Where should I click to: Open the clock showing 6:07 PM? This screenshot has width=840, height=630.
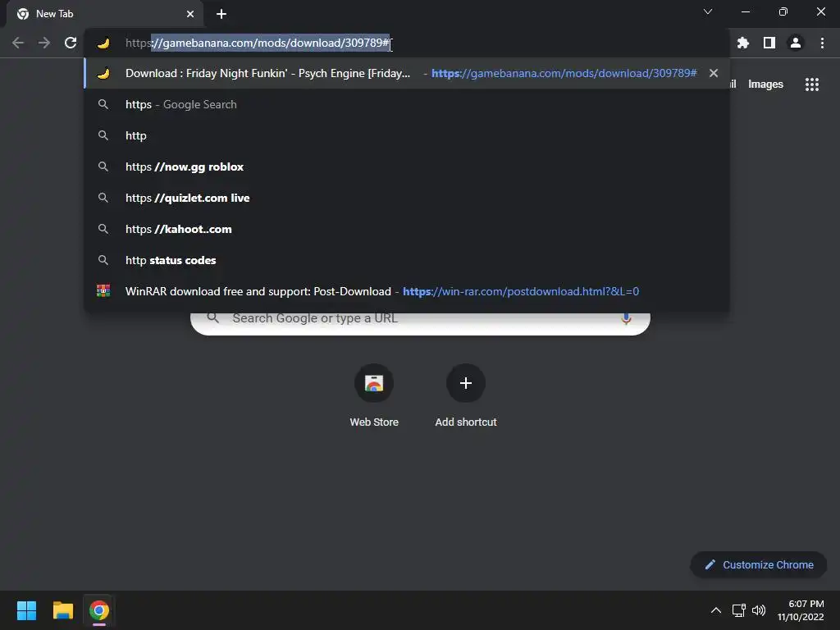[x=801, y=610]
